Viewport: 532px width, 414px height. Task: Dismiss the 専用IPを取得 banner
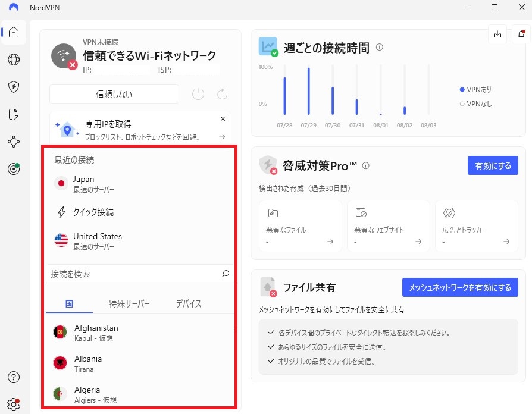pyautogui.click(x=223, y=119)
